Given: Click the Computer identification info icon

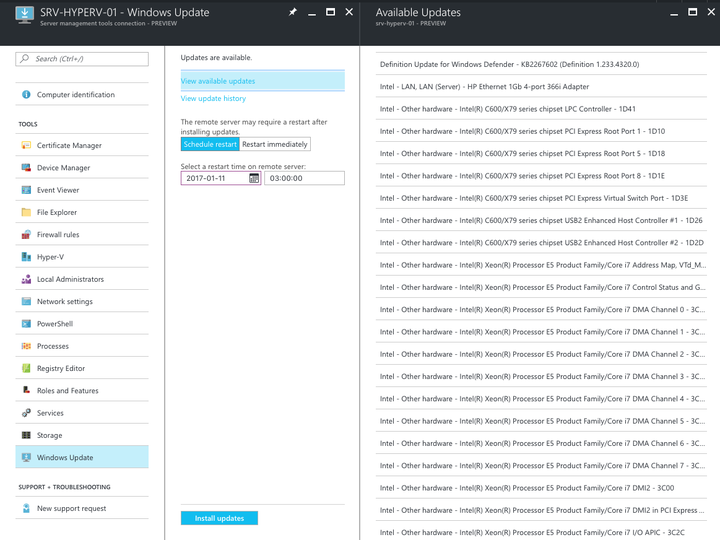Looking at the screenshot, I should coord(26,95).
